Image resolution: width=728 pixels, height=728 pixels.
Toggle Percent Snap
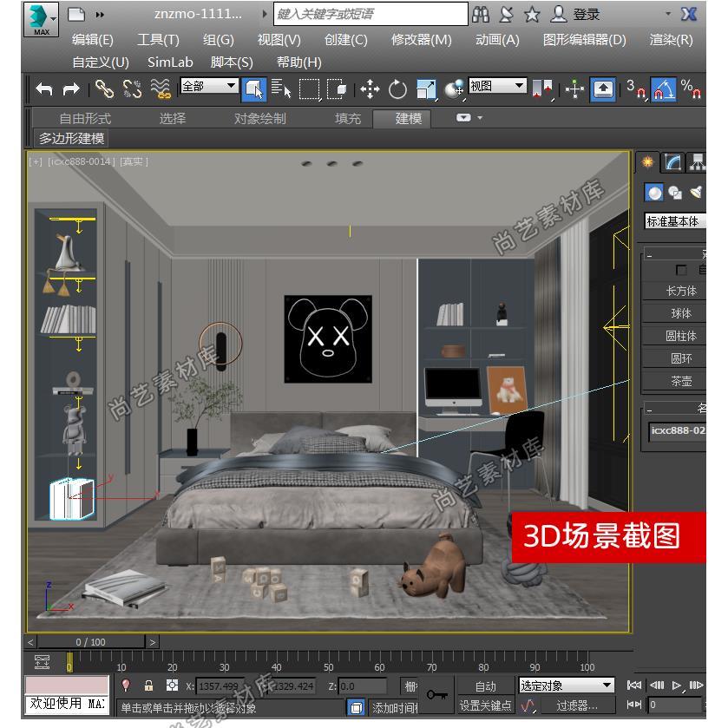click(691, 89)
